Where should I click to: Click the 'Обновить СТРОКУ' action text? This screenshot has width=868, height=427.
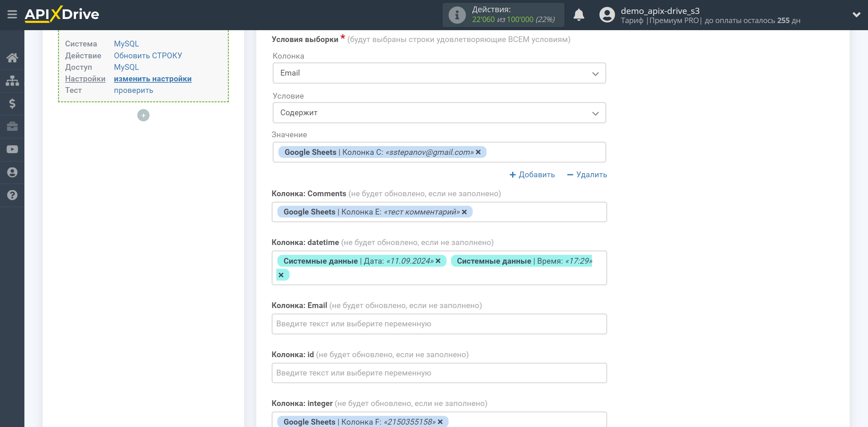click(x=148, y=56)
